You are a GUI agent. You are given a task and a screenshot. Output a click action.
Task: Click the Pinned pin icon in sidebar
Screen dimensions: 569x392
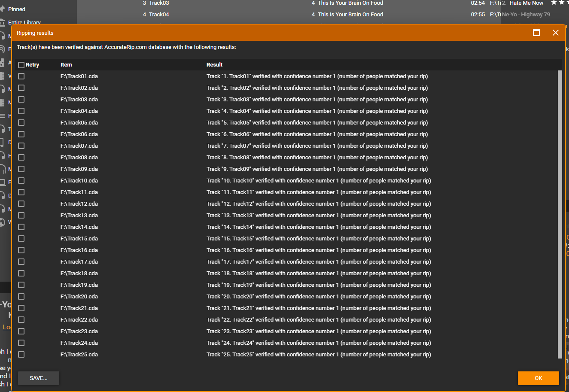(2, 9)
